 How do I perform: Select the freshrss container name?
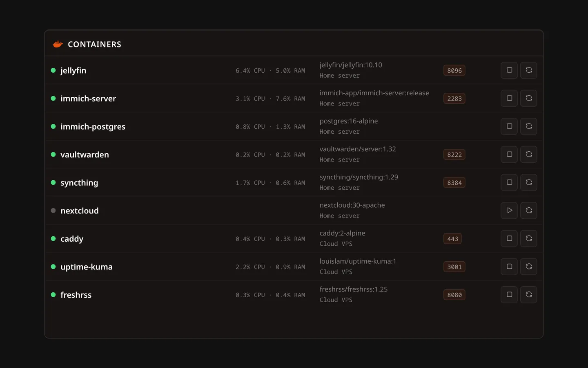click(76, 295)
